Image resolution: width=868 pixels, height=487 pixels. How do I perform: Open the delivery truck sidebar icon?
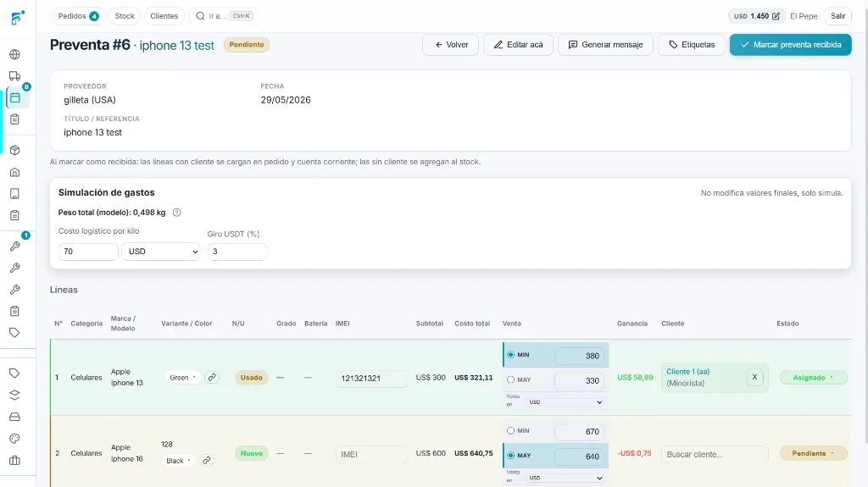[15, 76]
